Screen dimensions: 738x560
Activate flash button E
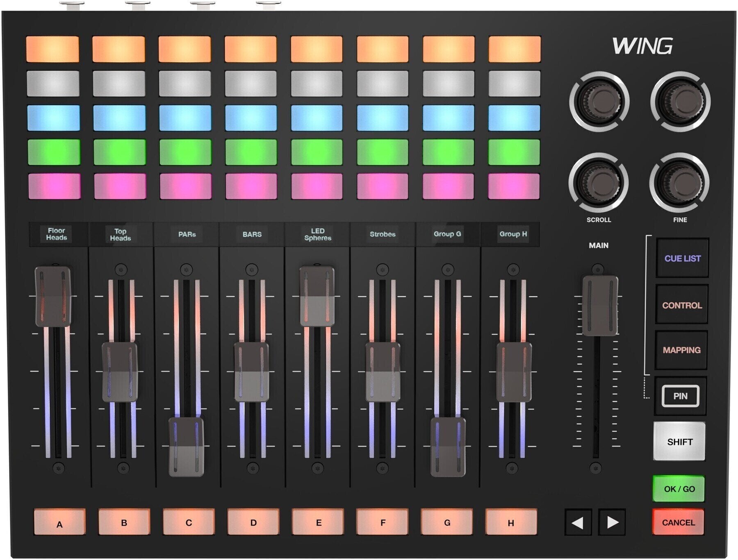coord(318,522)
